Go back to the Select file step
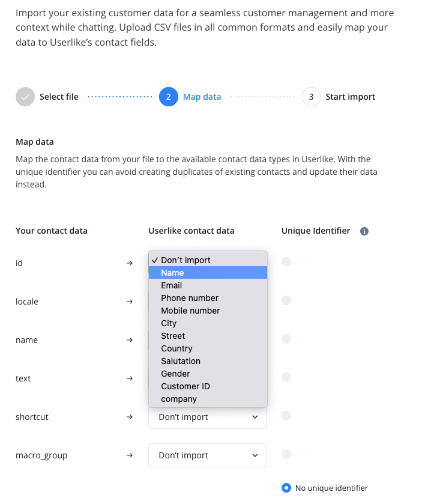 (x=59, y=97)
